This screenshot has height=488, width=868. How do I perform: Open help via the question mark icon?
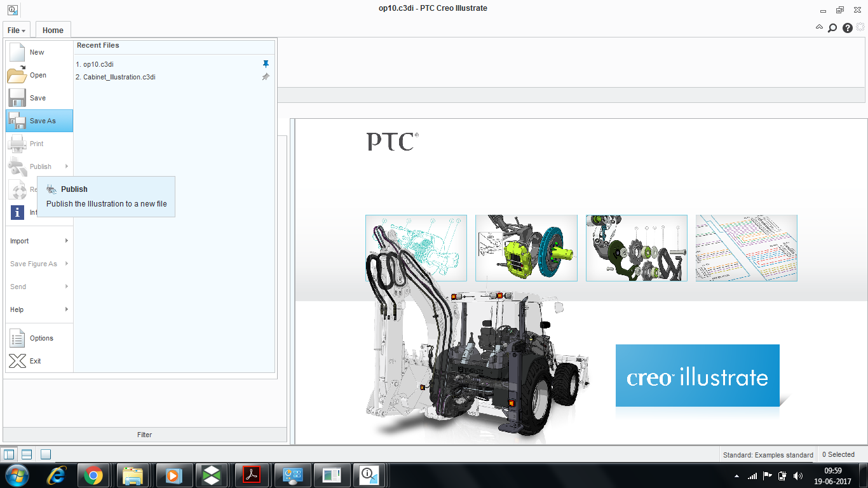(x=848, y=28)
